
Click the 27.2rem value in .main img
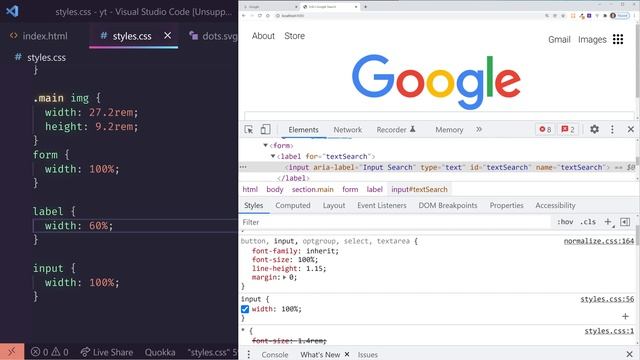pyautogui.click(x=111, y=112)
